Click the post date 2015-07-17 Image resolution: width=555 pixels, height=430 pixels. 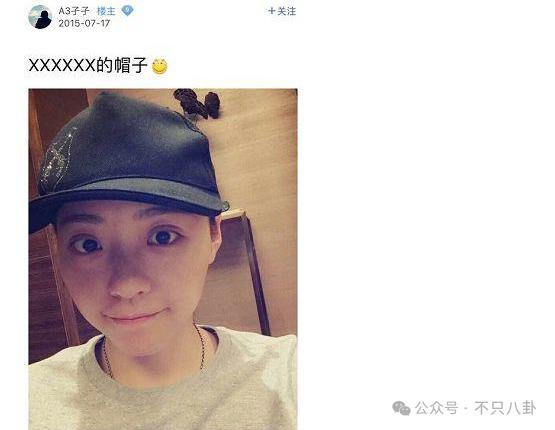tap(84, 23)
